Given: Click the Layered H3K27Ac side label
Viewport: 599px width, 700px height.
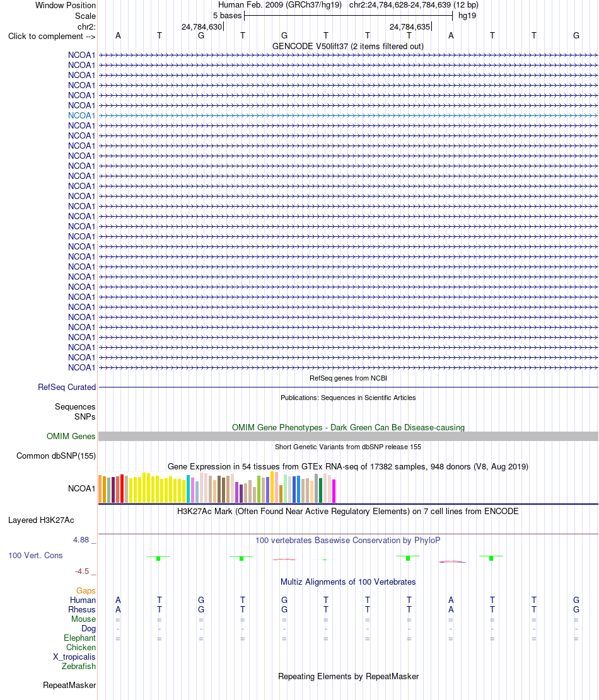Looking at the screenshot, I should coord(41,520).
